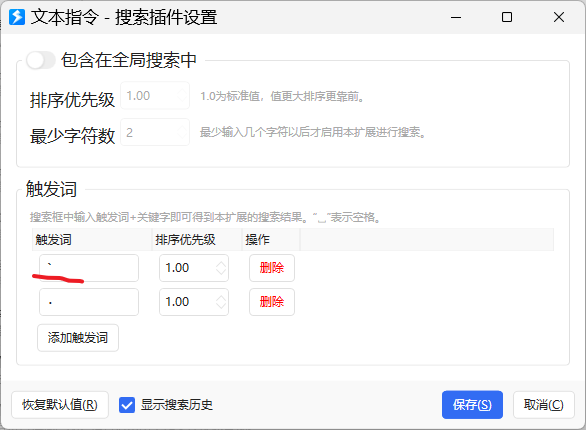Click the app logo icon in title bar
586x430 pixels.
pos(17,17)
